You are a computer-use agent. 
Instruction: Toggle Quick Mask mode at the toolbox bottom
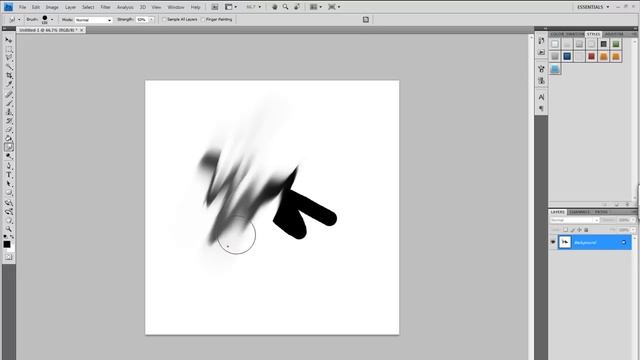coord(9,257)
